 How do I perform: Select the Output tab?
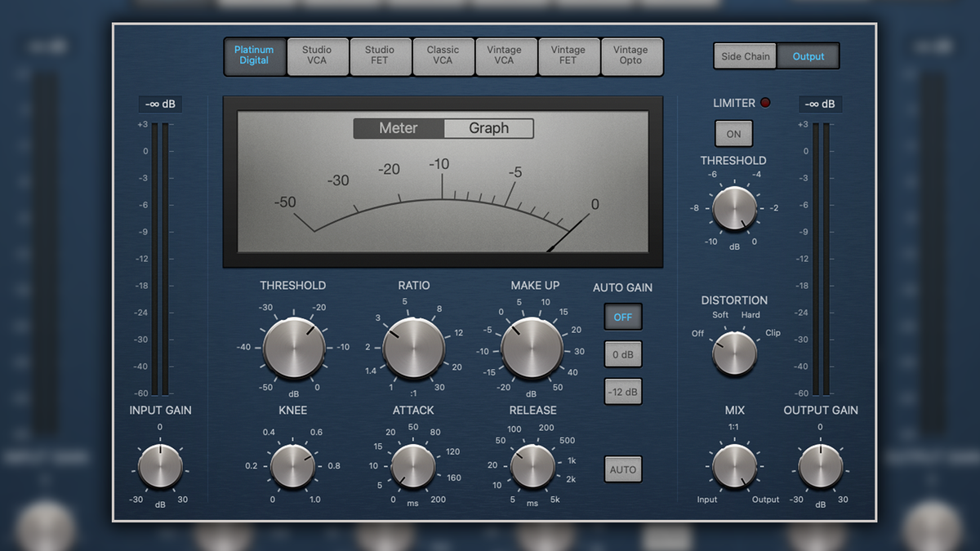pyautogui.click(x=808, y=56)
